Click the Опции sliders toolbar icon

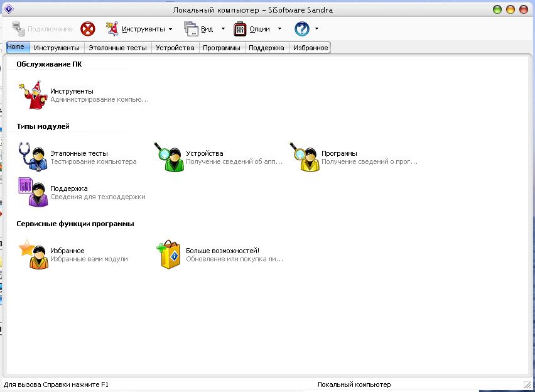tap(240, 29)
